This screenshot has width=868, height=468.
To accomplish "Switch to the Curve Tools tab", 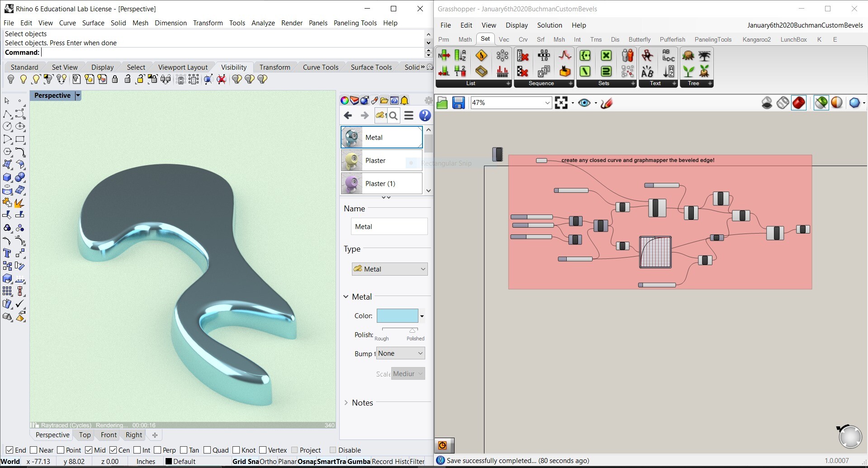I will pyautogui.click(x=320, y=67).
